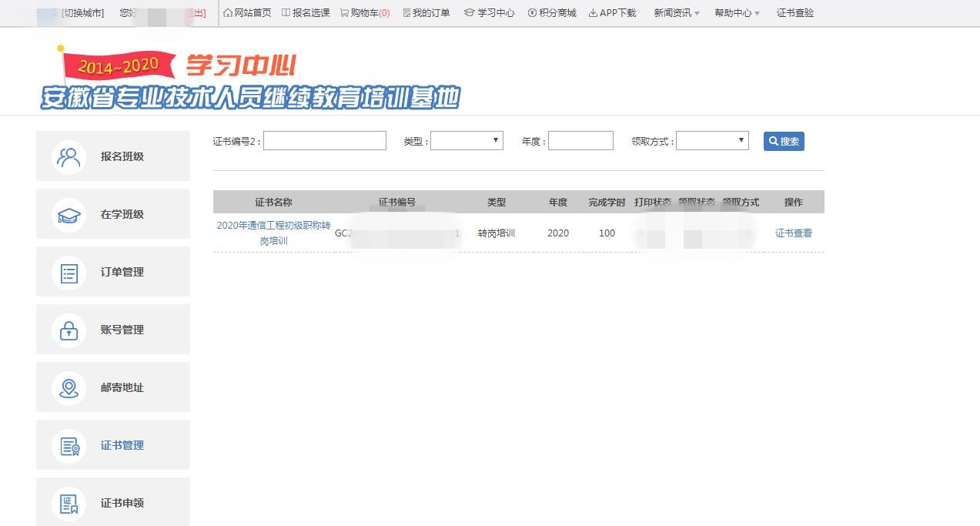Viewport: 980px width, 526px height.
Task: Open the 2020年通信工程初级职称转岗培训 certificate link
Action: pyautogui.click(x=273, y=233)
